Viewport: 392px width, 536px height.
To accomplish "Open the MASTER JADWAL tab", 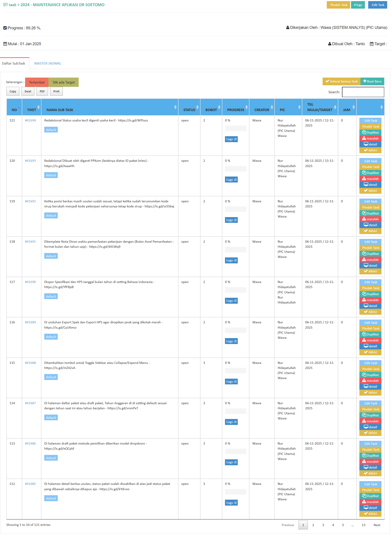I will click(48, 63).
